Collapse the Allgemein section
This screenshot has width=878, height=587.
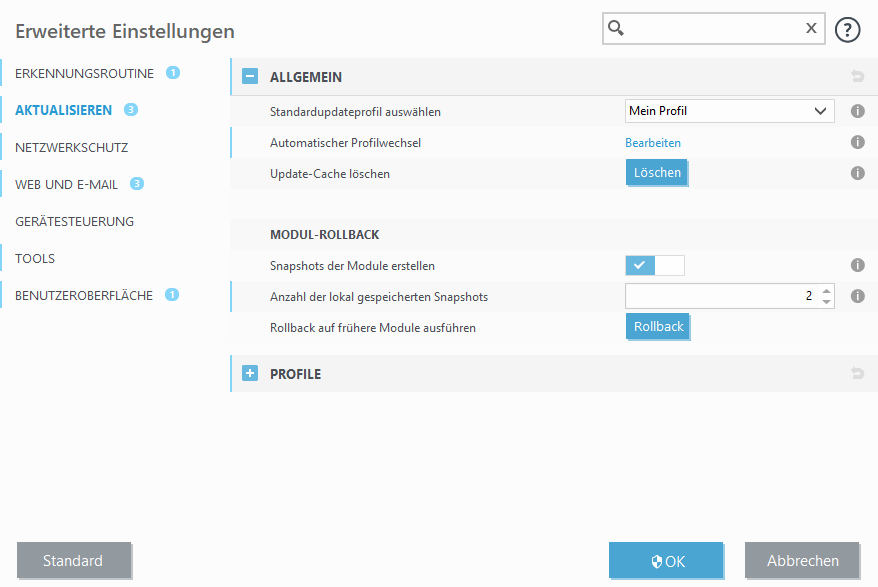pyautogui.click(x=250, y=76)
